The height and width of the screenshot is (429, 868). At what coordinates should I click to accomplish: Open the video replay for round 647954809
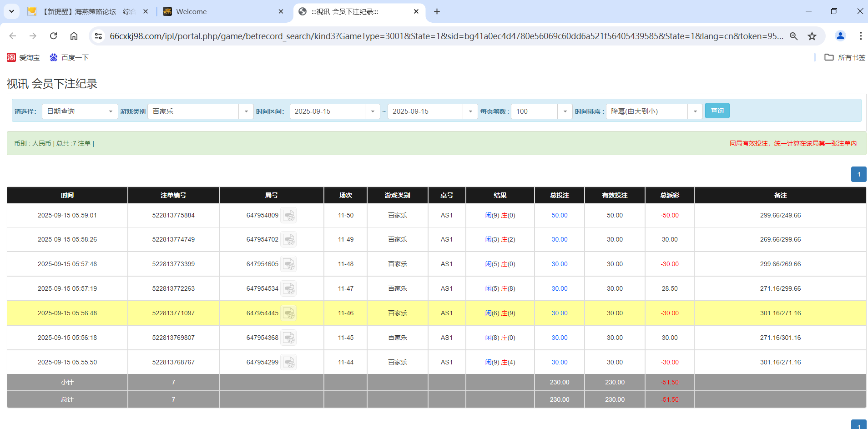(289, 215)
